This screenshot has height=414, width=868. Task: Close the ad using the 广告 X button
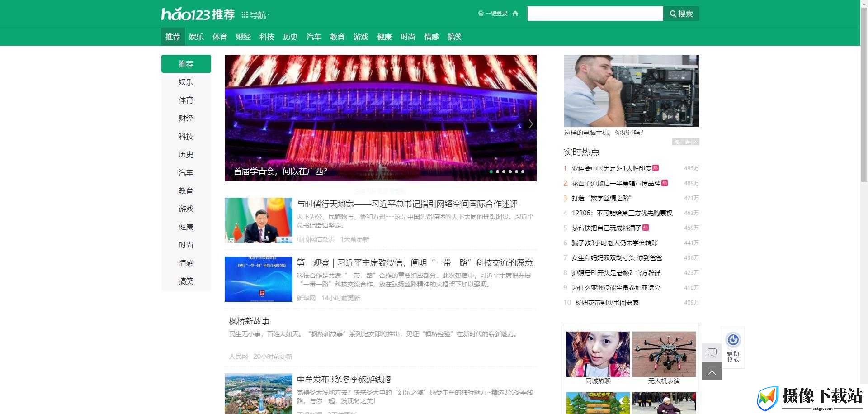point(695,142)
